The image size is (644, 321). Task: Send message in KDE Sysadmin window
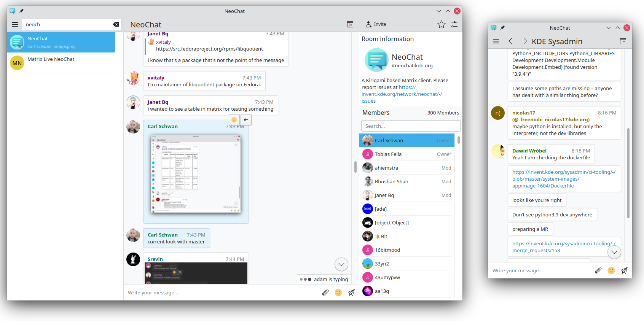tap(624, 270)
